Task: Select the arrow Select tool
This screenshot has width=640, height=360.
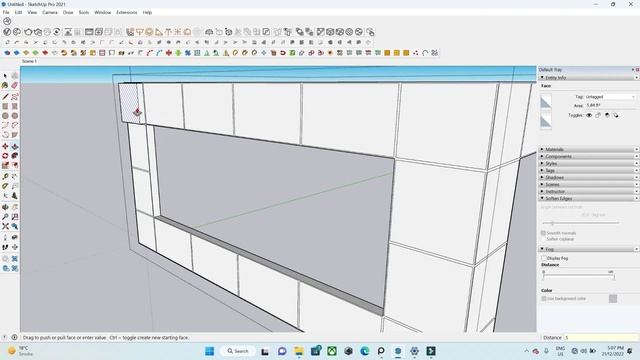Action: tap(5, 76)
